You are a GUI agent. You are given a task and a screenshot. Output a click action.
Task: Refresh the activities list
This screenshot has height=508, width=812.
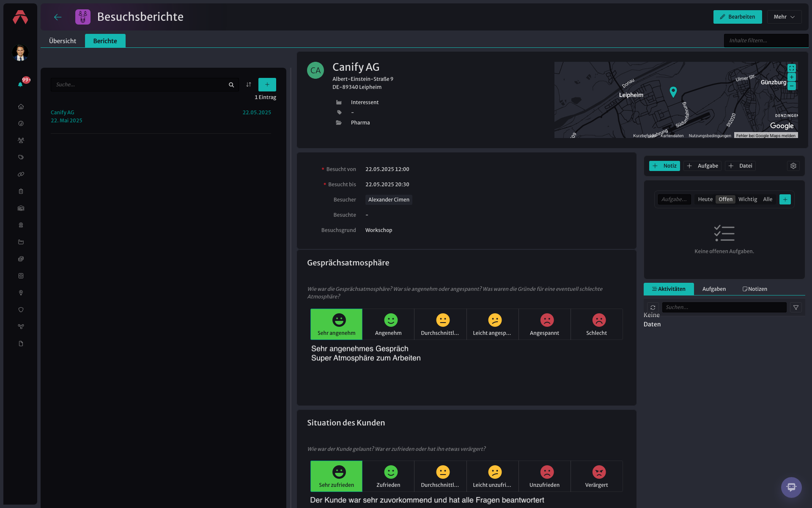653,307
